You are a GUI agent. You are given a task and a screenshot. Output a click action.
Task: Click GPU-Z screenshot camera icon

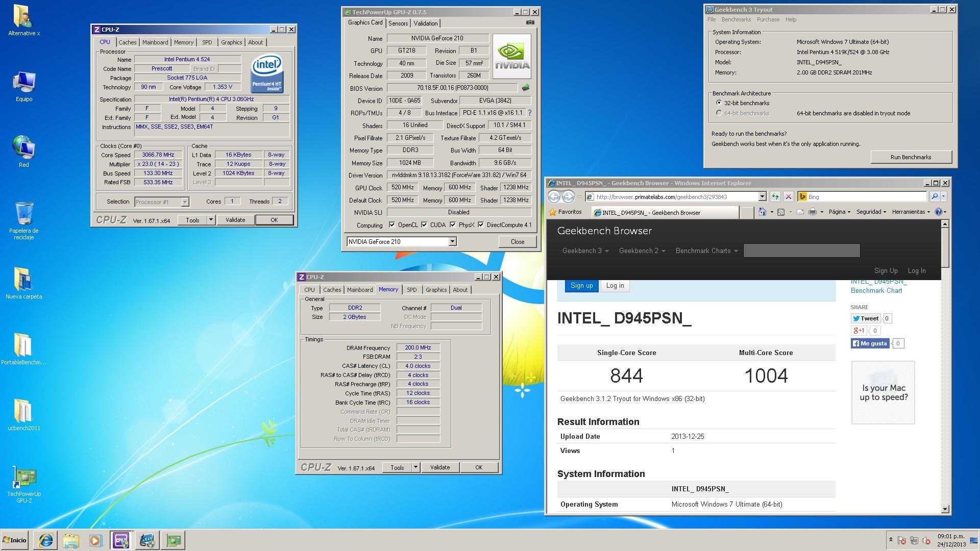point(530,22)
